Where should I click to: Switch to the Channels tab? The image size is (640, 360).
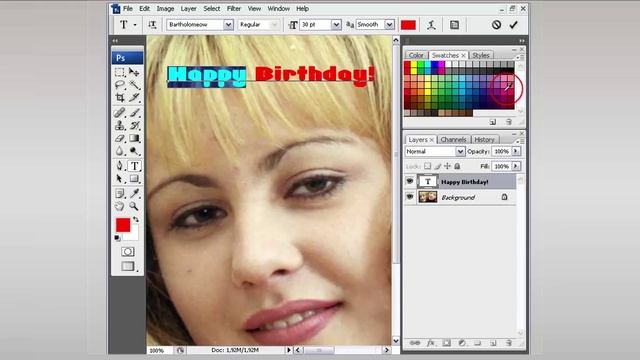coord(453,140)
